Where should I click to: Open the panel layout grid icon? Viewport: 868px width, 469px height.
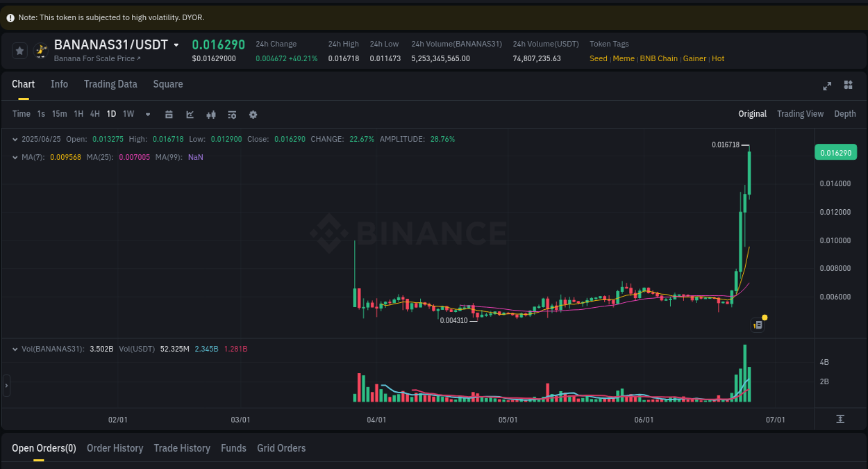(848, 85)
